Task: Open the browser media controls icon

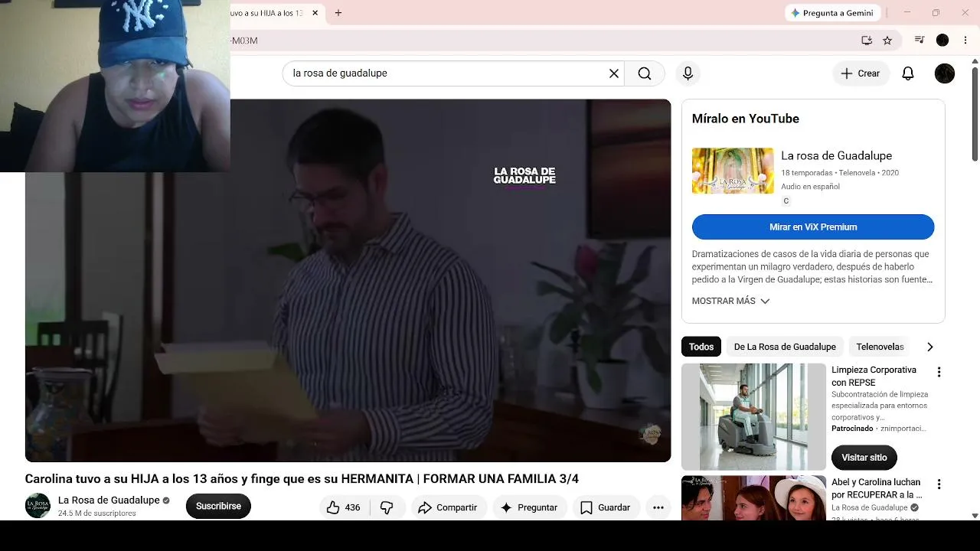Action: pyautogui.click(x=920, y=41)
